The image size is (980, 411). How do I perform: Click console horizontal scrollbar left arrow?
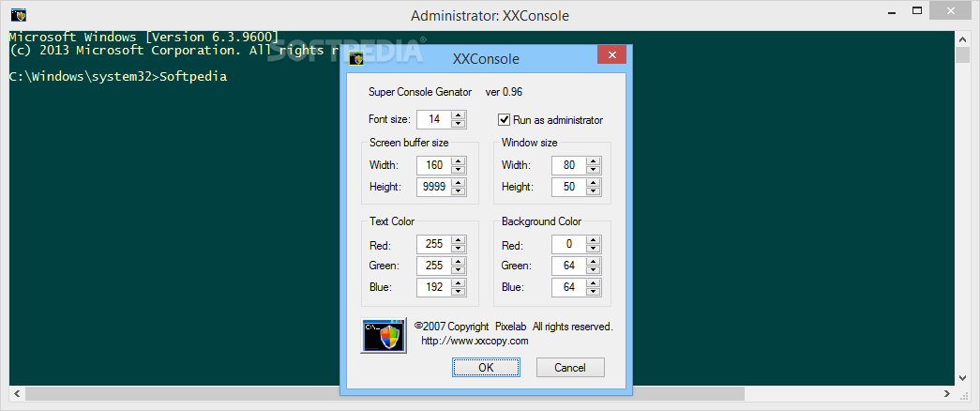point(17,394)
